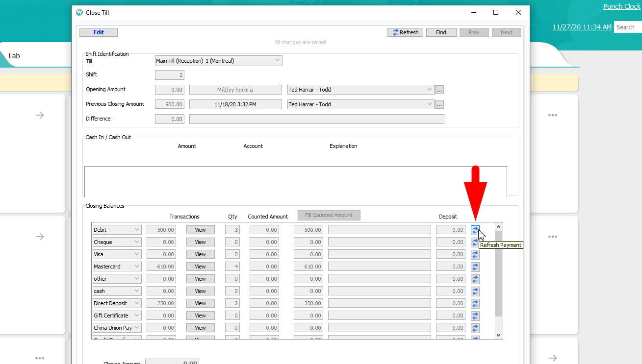Image resolution: width=642 pixels, height=364 pixels.
Task: Open the Mastercard payment type dropdown
Action: pyautogui.click(x=136, y=267)
